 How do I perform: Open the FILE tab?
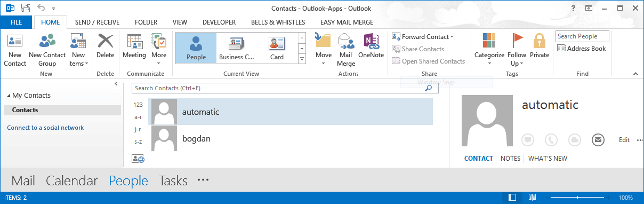pos(17,22)
